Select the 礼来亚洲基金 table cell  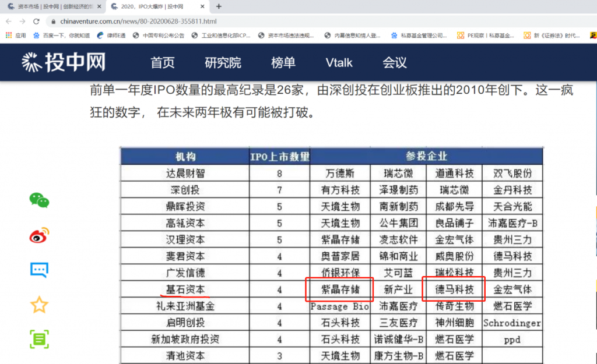[x=185, y=306]
